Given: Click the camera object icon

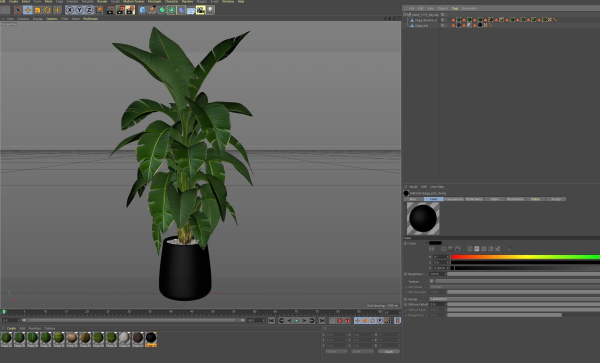Looking at the screenshot, I should tap(201, 10).
